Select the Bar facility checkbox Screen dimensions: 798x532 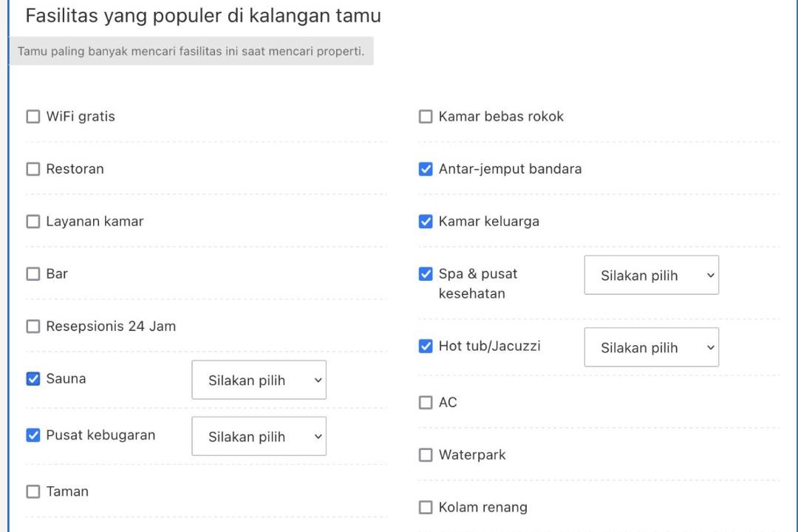point(33,274)
